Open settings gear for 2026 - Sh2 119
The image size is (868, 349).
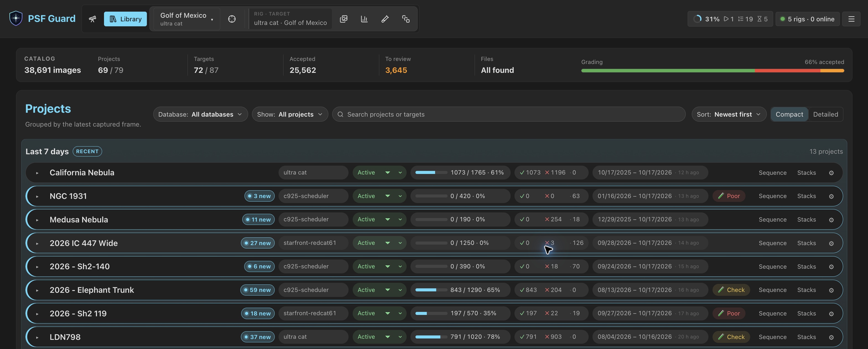[831, 314]
